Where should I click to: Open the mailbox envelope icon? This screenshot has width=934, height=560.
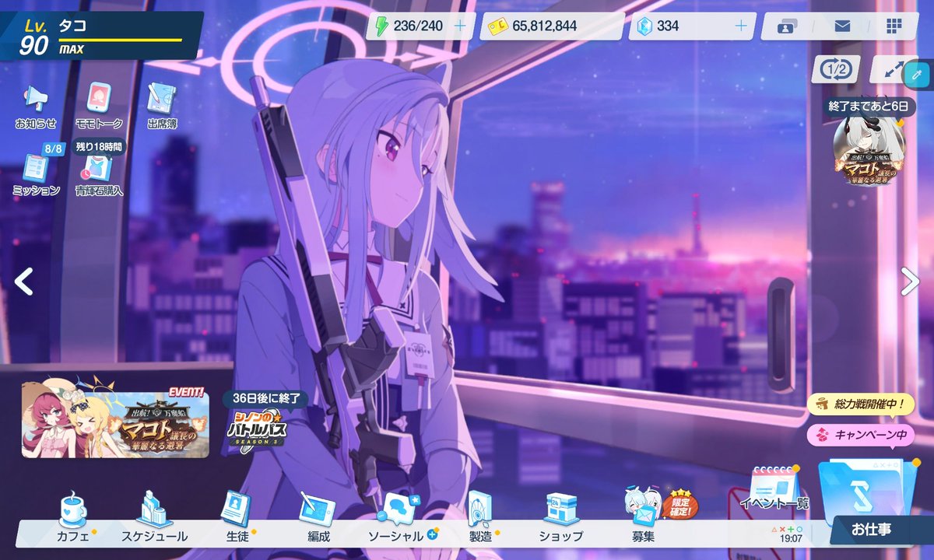(x=842, y=26)
